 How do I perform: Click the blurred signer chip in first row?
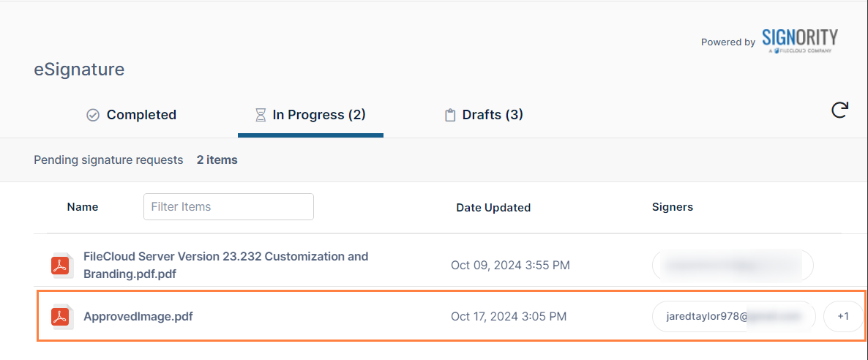click(732, 265)
